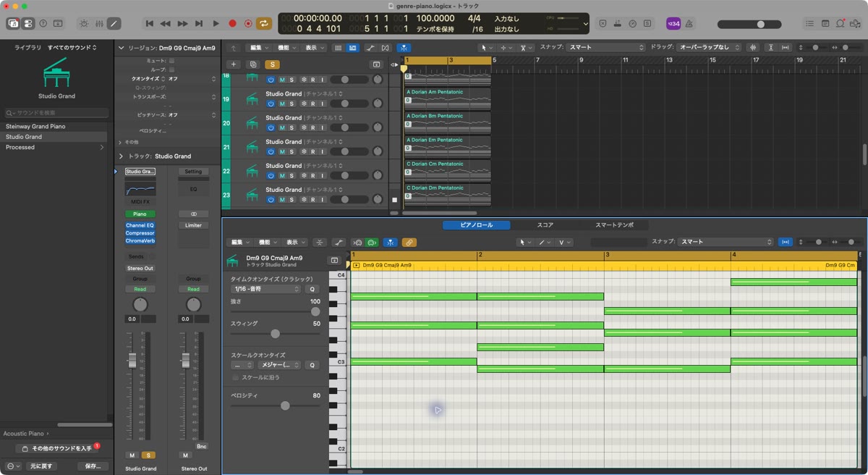Open the media Browsers icon
Viewport: 868px width, 475px height.
[x=855, y=23]
